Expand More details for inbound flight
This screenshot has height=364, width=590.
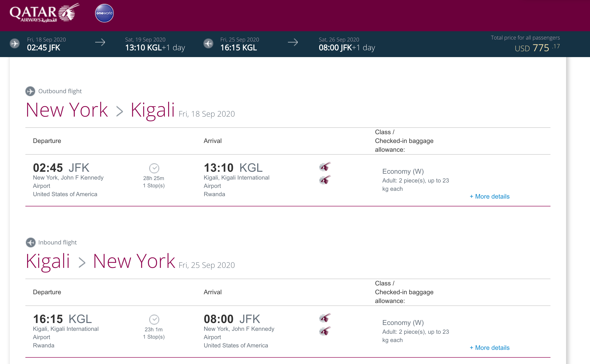coord(489,348)
